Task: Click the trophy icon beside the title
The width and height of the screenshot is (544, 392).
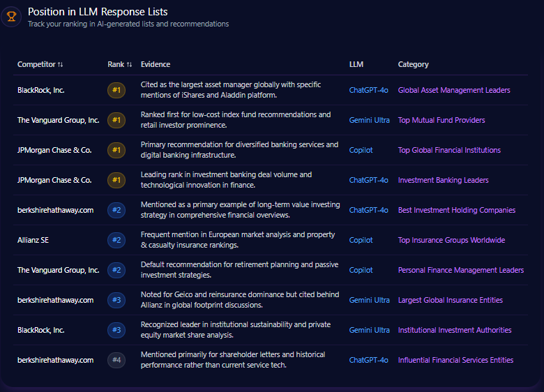Action: 11,16
